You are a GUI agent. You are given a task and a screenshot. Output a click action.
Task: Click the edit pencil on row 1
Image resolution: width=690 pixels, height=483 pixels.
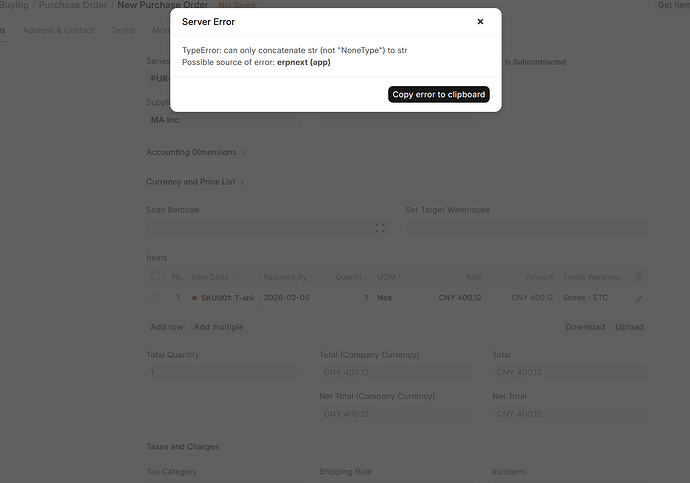[x=639, y=298]
